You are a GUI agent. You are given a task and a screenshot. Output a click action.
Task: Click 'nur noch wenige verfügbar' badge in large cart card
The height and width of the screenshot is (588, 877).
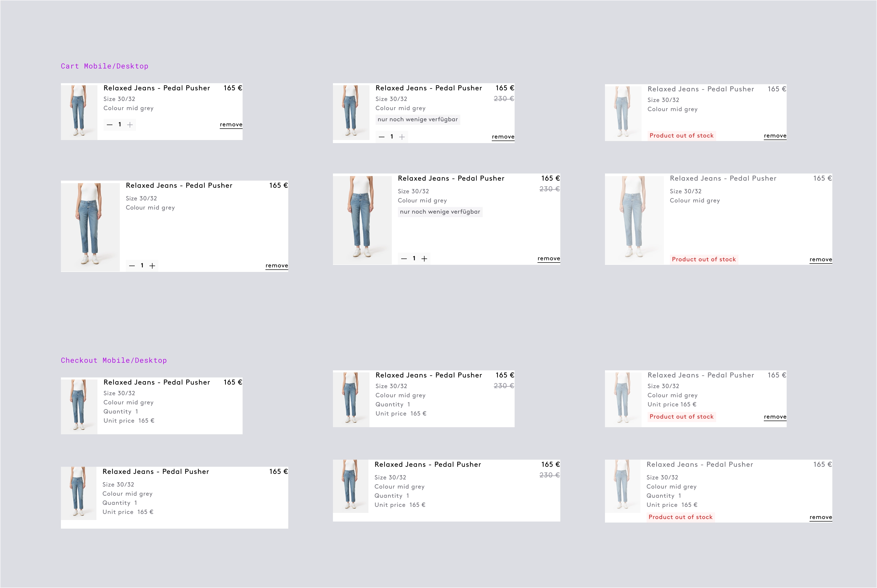[440, 212]
